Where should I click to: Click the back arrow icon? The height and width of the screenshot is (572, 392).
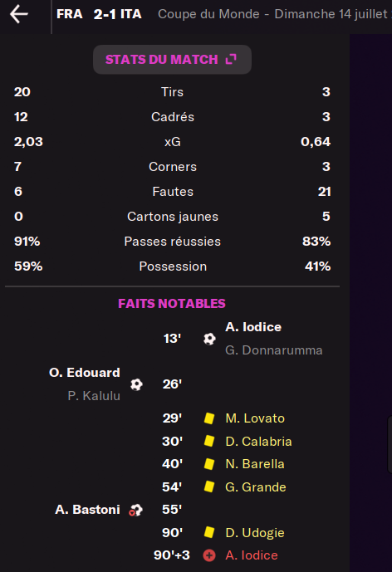coord(19,14)
